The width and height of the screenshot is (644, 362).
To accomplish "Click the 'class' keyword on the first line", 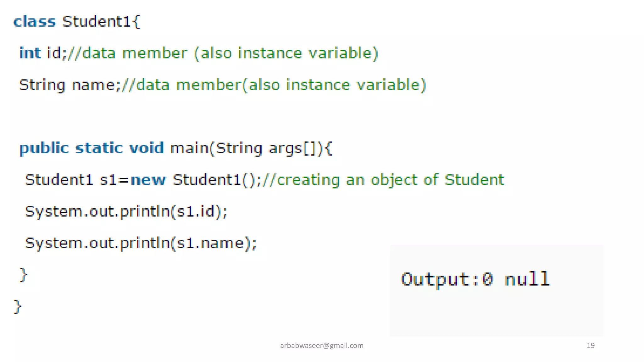I will point(35,22).
